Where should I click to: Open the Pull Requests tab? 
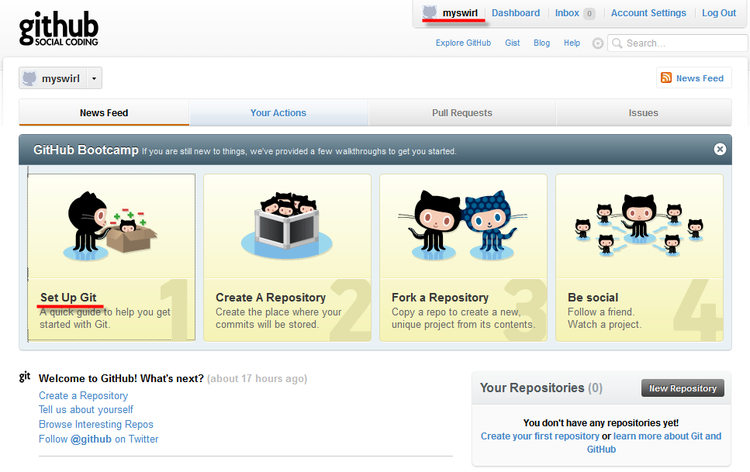coord(462,113)
